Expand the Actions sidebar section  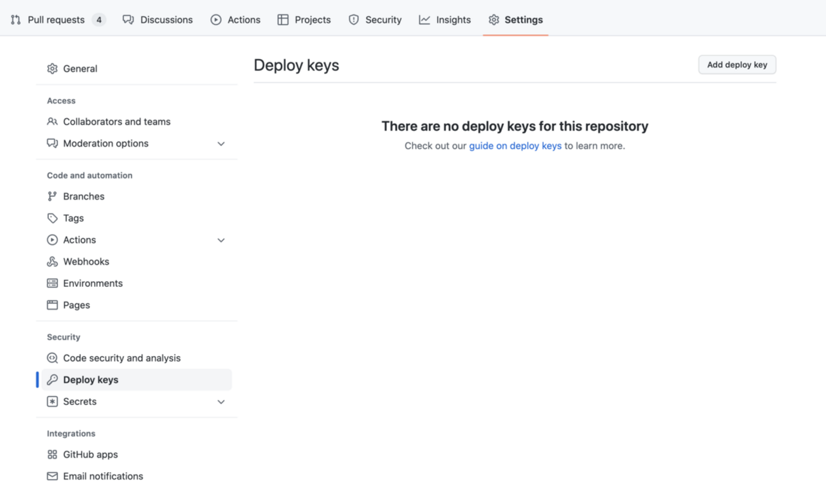[x=221, y=240]
